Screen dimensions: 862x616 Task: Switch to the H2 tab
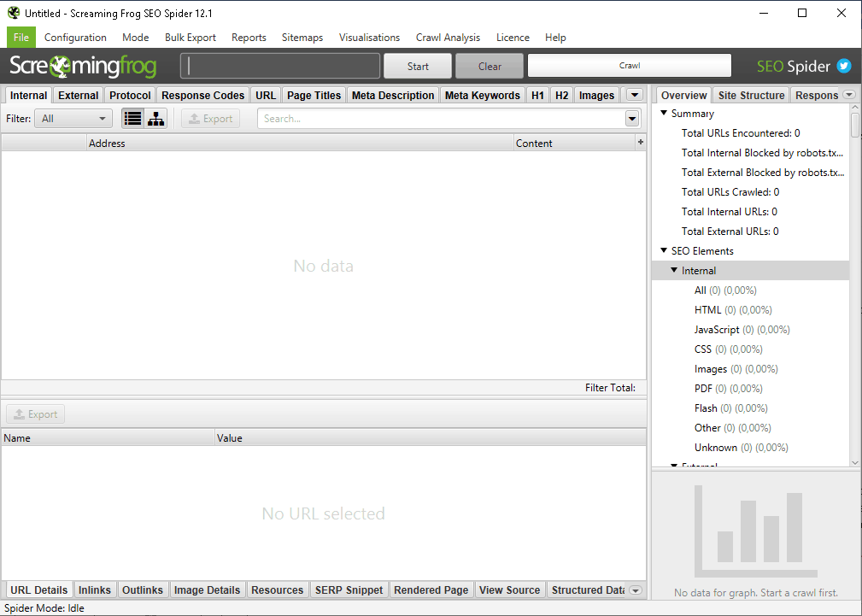point(562,95)
